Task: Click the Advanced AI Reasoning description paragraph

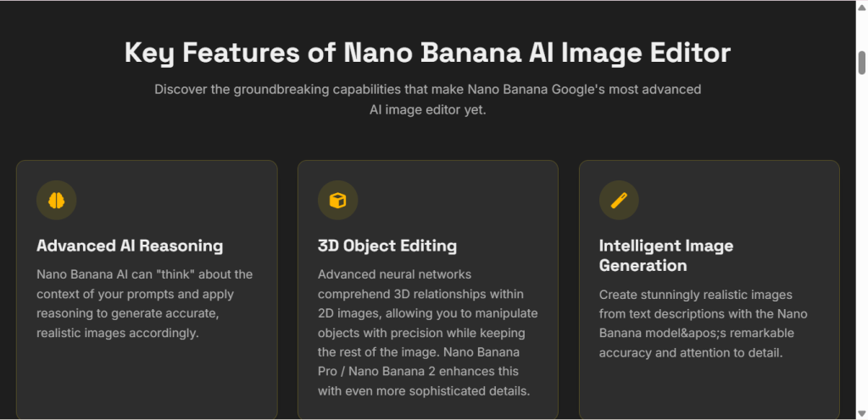Action: [144, 304]
